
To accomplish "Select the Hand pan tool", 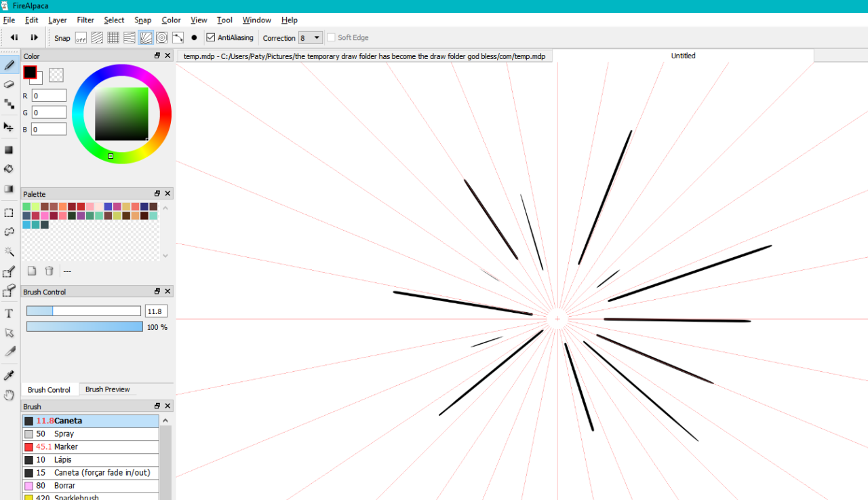I will [9, 395].
